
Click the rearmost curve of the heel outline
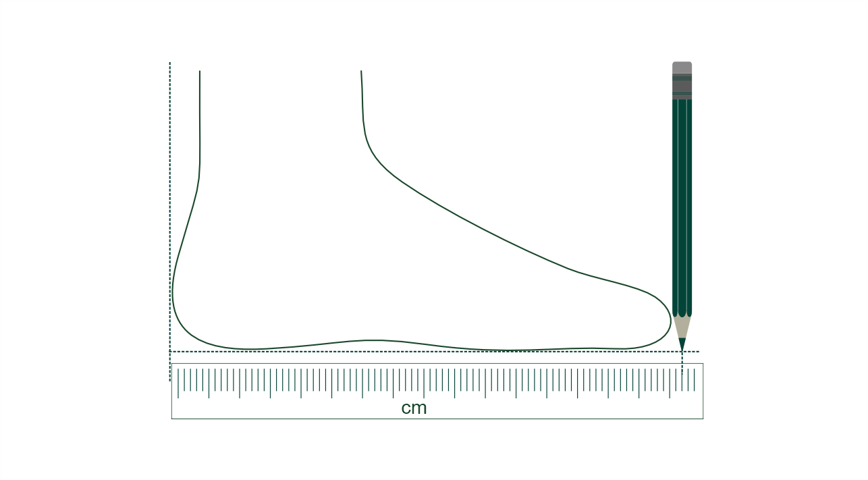[173, 292]
